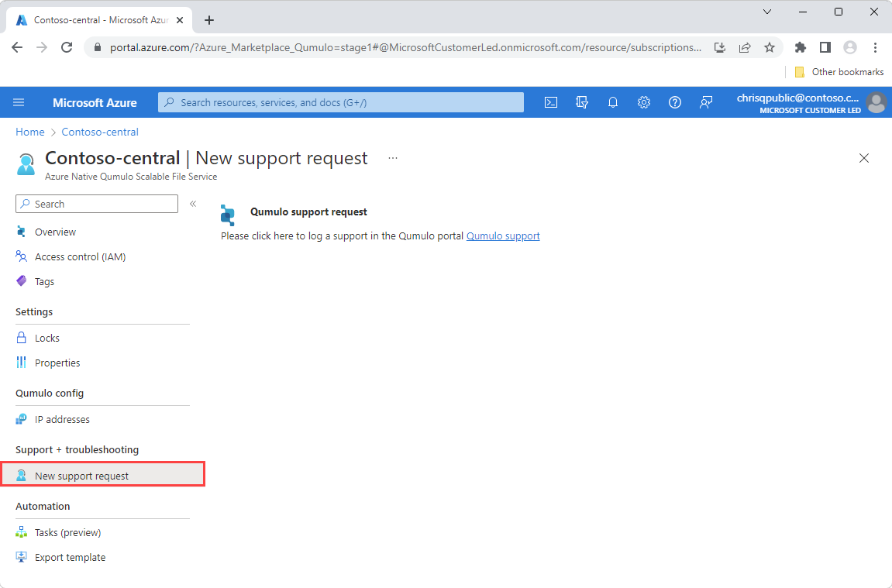Click the Properties bars icon

coord(21,363)
